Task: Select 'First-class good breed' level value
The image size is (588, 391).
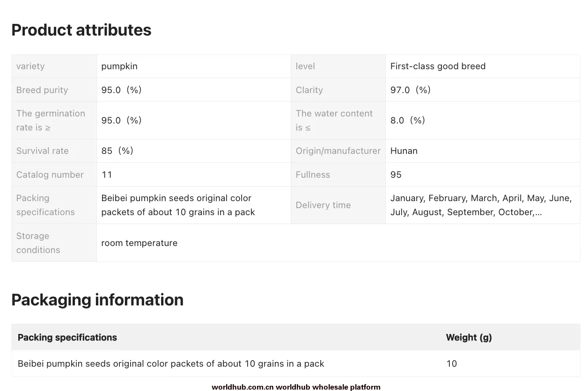Action: pyautogui.click(x=438, y=66)
